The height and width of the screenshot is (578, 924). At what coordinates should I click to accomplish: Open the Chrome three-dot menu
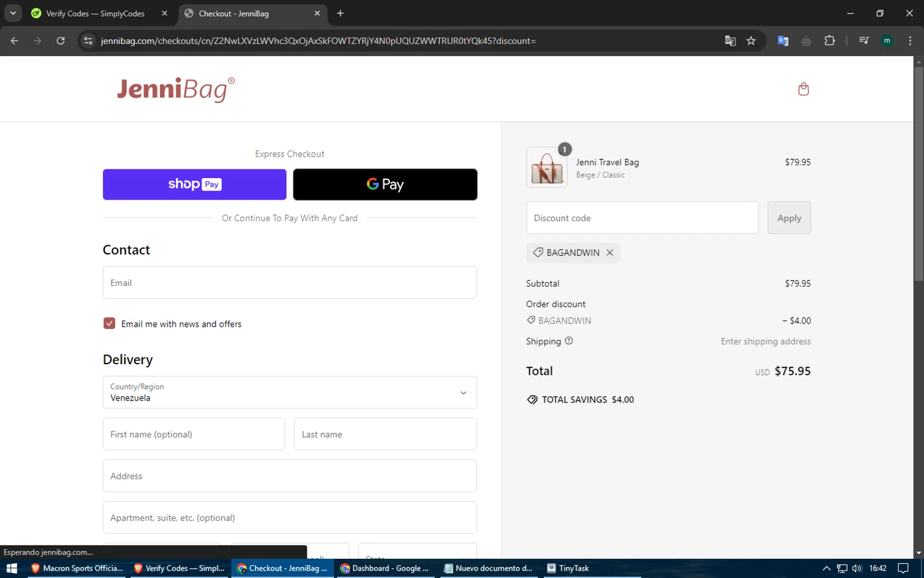[x=910, y=41]
